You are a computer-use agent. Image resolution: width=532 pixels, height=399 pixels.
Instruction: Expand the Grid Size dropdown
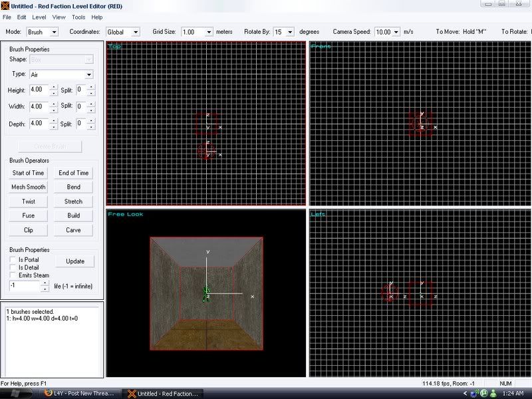click(209, 32)
